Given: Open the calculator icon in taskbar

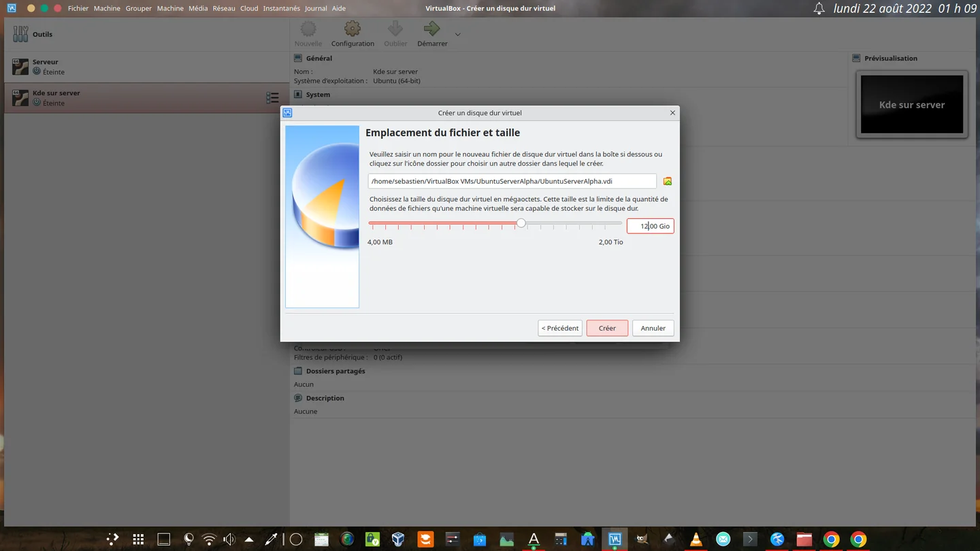Looking at the screenshot, I should 561,539.
